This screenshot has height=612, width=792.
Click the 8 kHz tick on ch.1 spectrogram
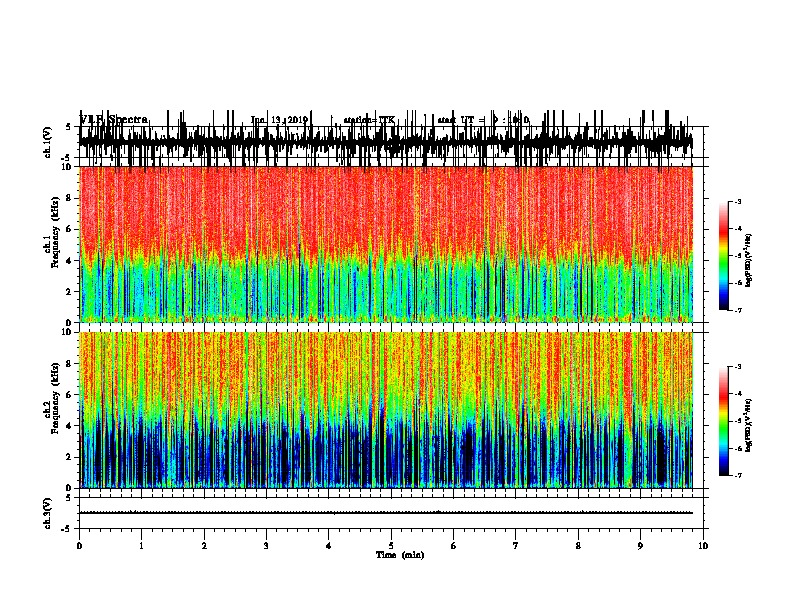70,198
